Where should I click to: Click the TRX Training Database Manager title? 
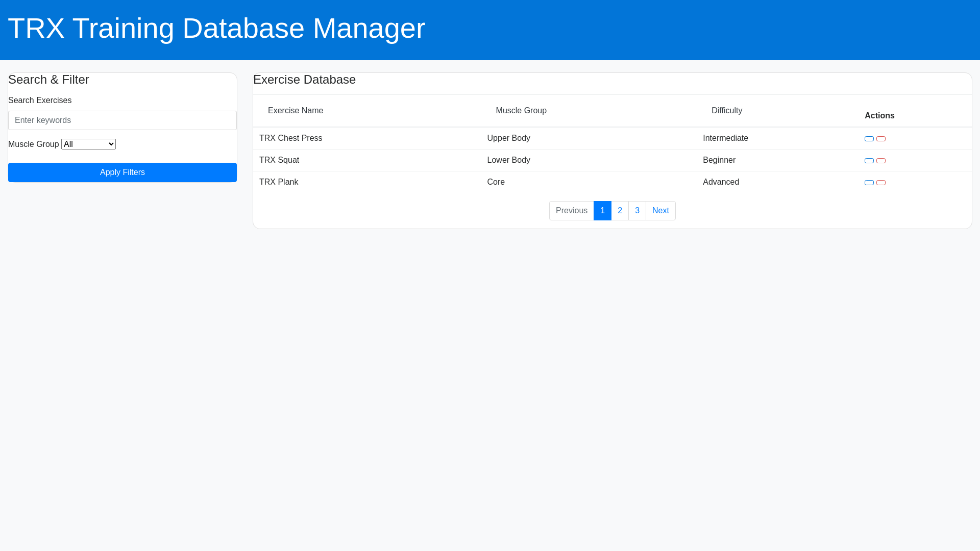(x=216, y=28)
